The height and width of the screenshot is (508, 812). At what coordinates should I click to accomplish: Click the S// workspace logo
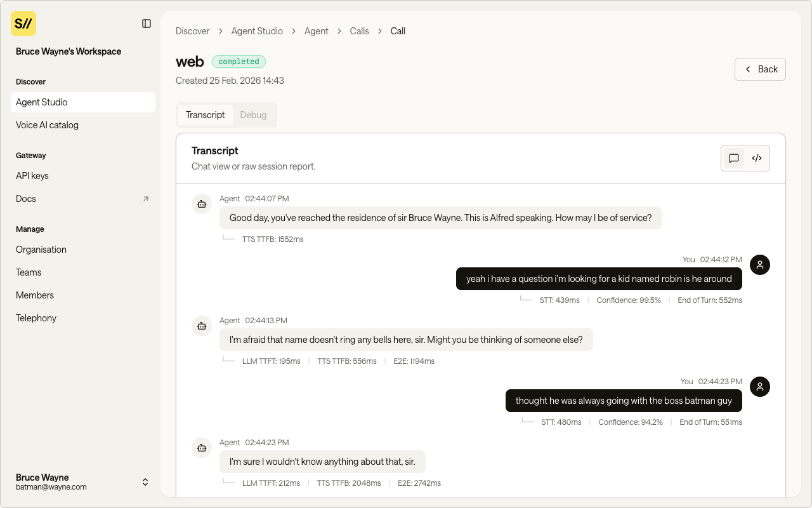click(23, 23)
